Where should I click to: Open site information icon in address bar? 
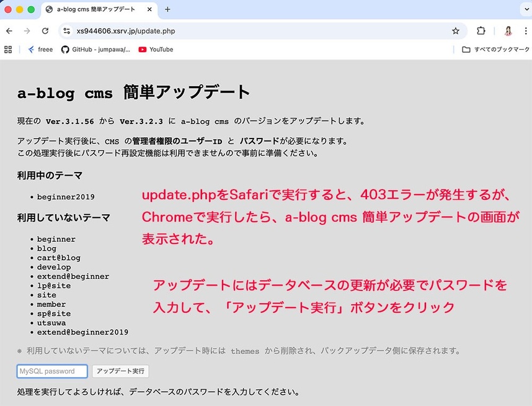tap(67, 31)
